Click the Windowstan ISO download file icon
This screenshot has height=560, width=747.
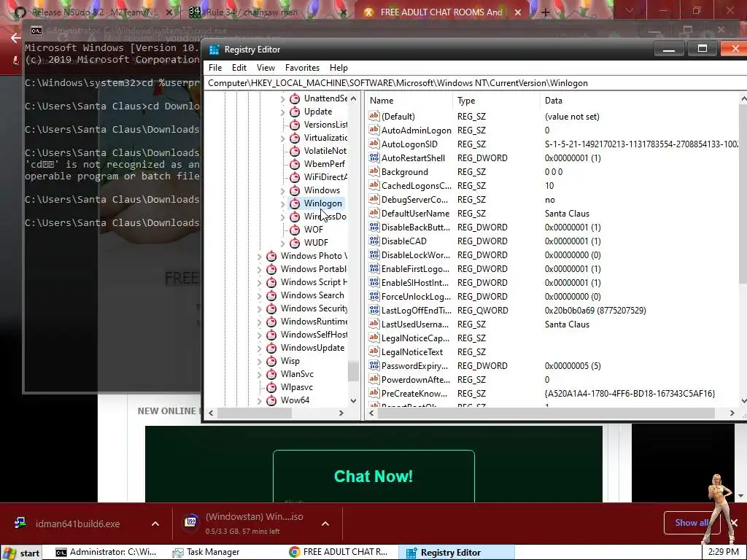pyautogui.click(x=191, y=521)
